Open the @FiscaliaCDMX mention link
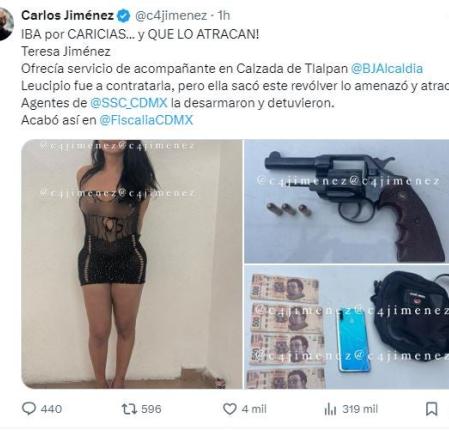 click(146, 120)
